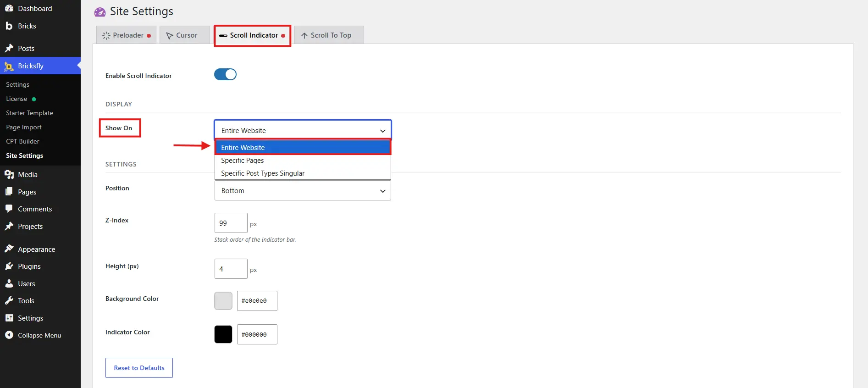Click the Bricksfly menu icon
The height and width of the screenshot is (388, 868).
[9, 66]
